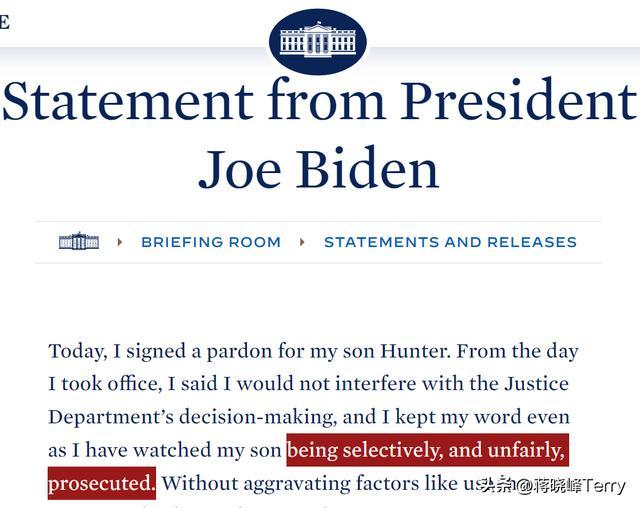The height and width of the screenshot is (508, 640).
Task: Click 'I took office' at the line start
Action: [x=105, y=384]
